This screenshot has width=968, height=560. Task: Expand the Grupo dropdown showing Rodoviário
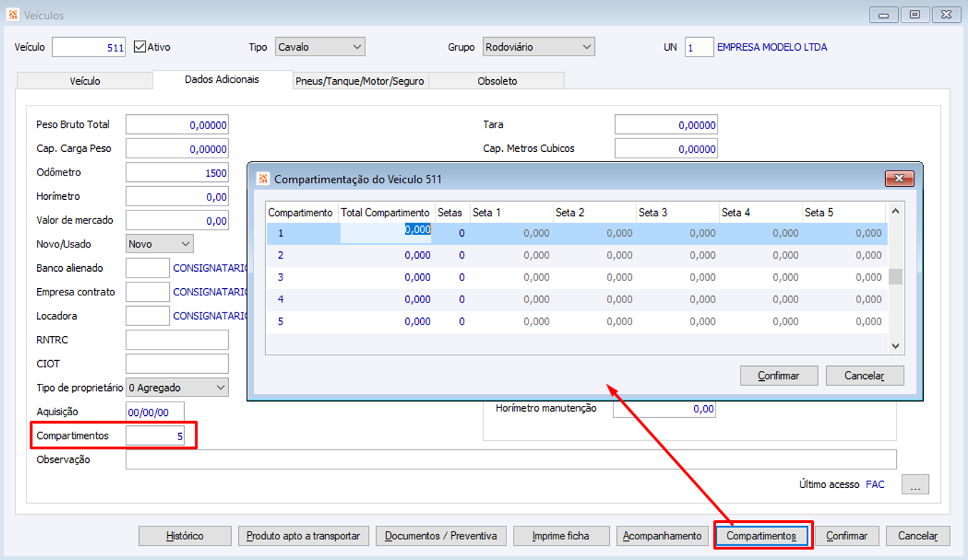[x=539, y=47]
